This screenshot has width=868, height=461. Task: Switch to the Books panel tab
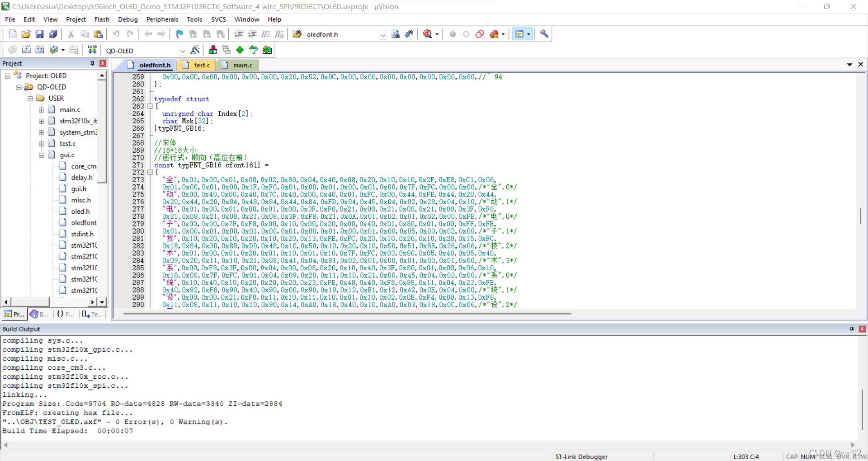[39, 314]
